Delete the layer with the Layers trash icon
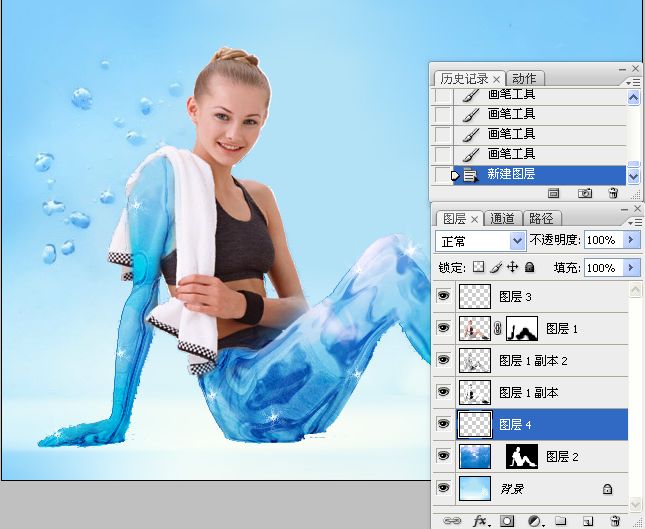The image size is (645, 529). 615,521
